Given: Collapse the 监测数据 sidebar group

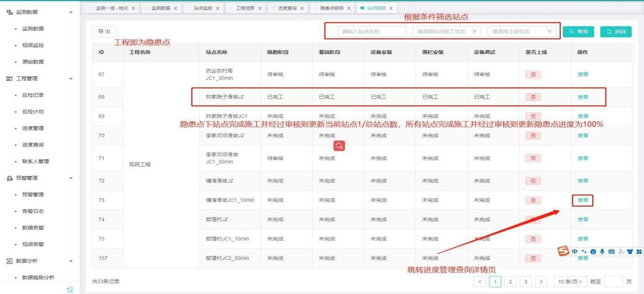Looking at the screenshot, I should click(x=71, y=12).
